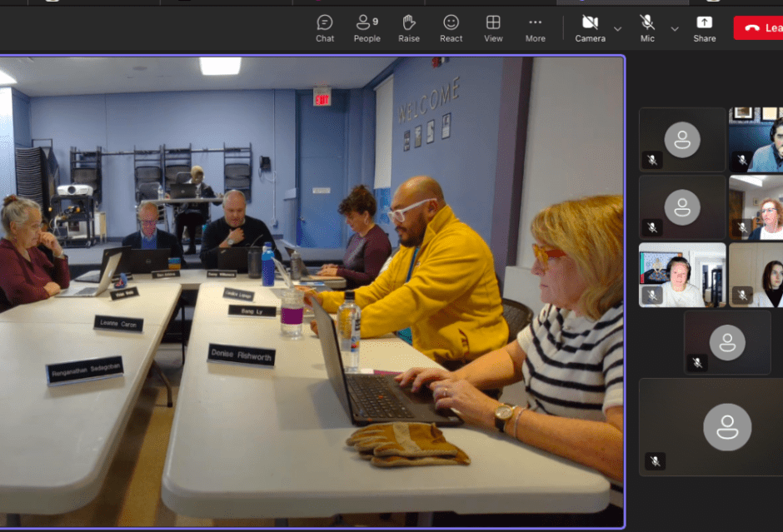The image size is (783, 532).
Task: Click the main conference room video feed
Action: pos(312,291)
